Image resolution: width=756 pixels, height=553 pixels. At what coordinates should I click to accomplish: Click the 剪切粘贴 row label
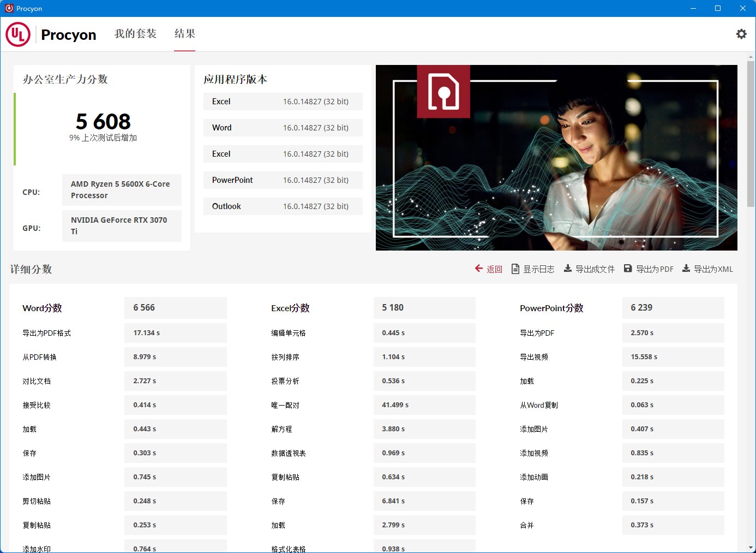[37, 501]
